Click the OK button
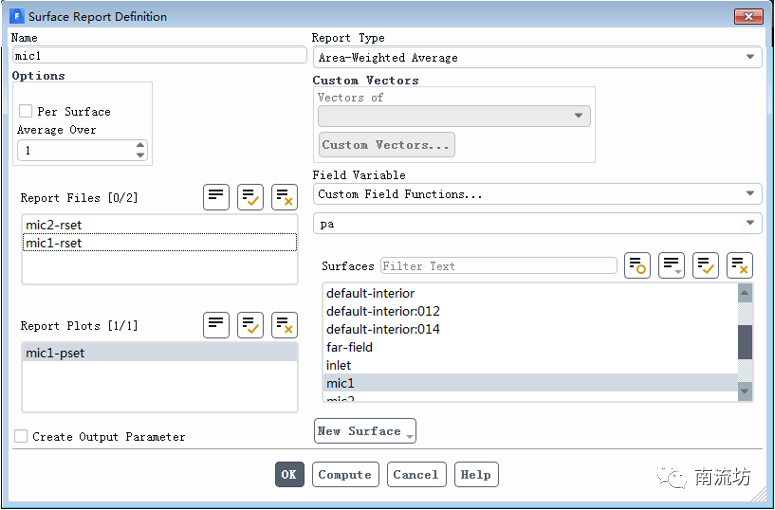This screenshot has height=510, width=775. 289,475
